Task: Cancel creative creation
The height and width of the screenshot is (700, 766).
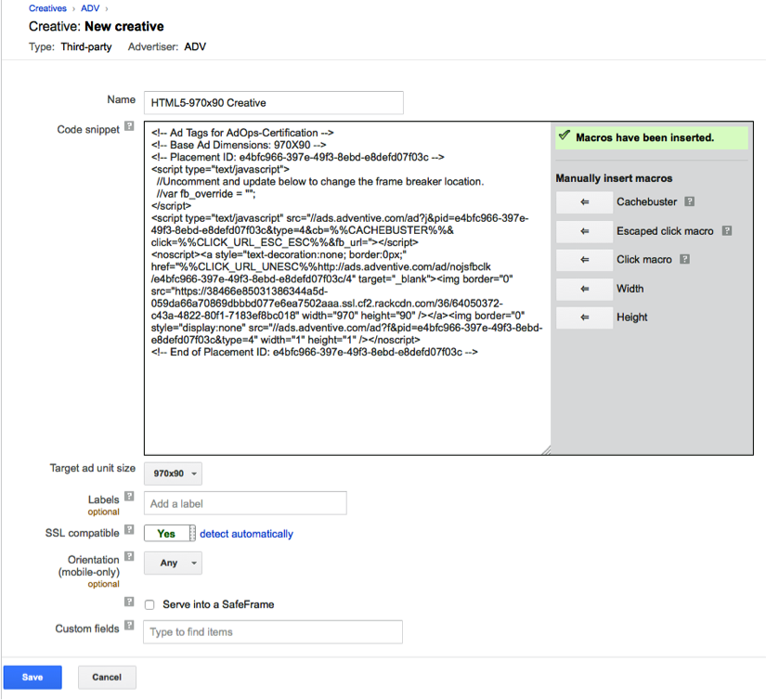Action: (x=107, y=677)
